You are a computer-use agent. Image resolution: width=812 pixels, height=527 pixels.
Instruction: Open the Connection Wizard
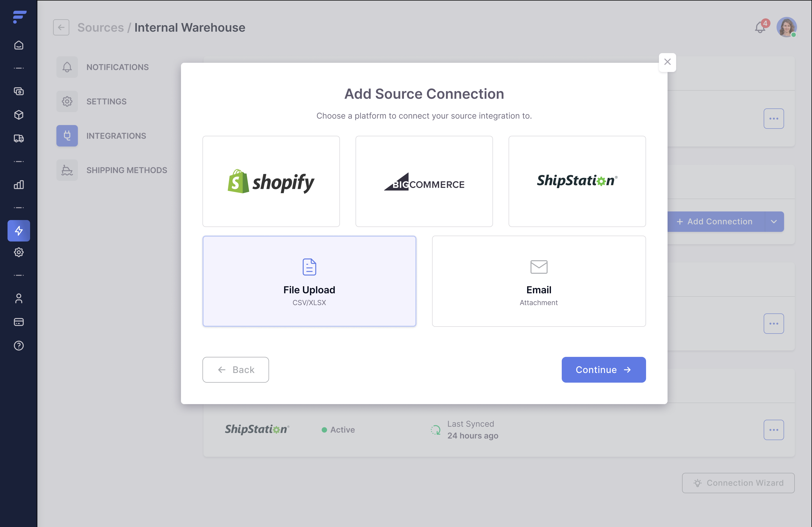(x=738, y=483)
